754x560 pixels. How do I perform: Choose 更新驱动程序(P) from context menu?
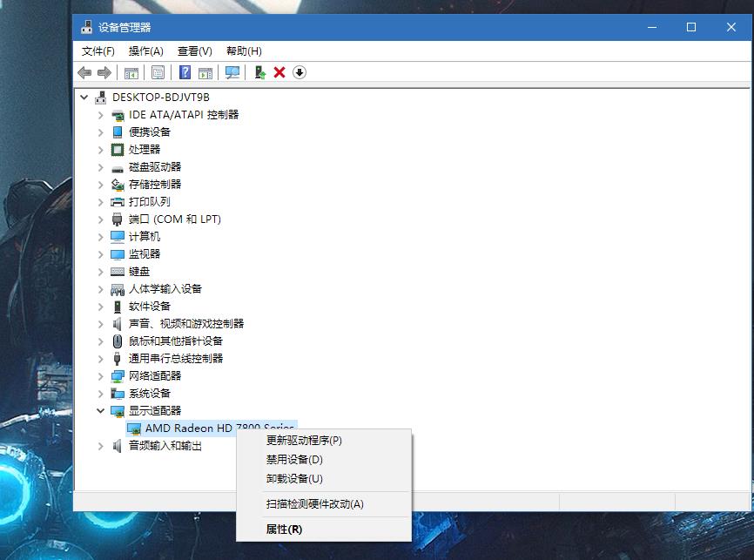tap(304, 441)
